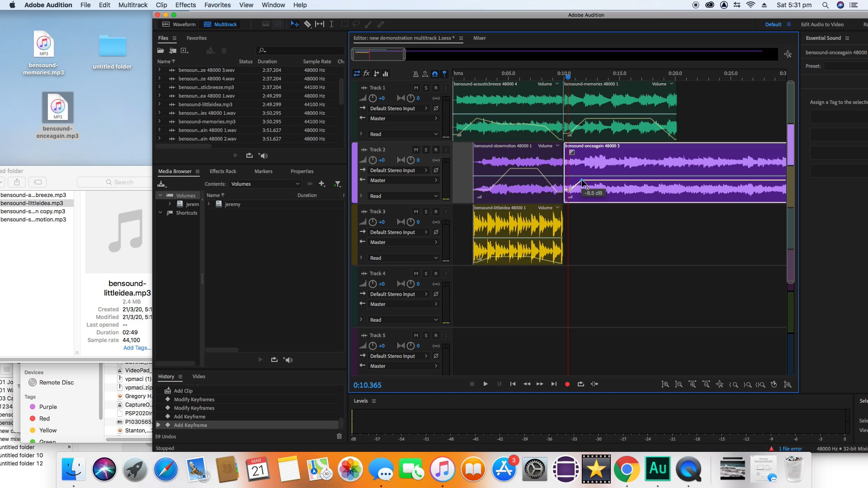Enable loop playback in the transport
The width and height of the screenshot is (868, 488).
coord(581,384)
